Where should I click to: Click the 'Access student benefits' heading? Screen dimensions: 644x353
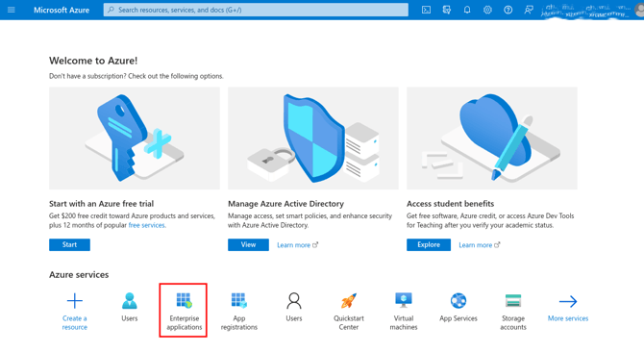[x=450, y=203]
